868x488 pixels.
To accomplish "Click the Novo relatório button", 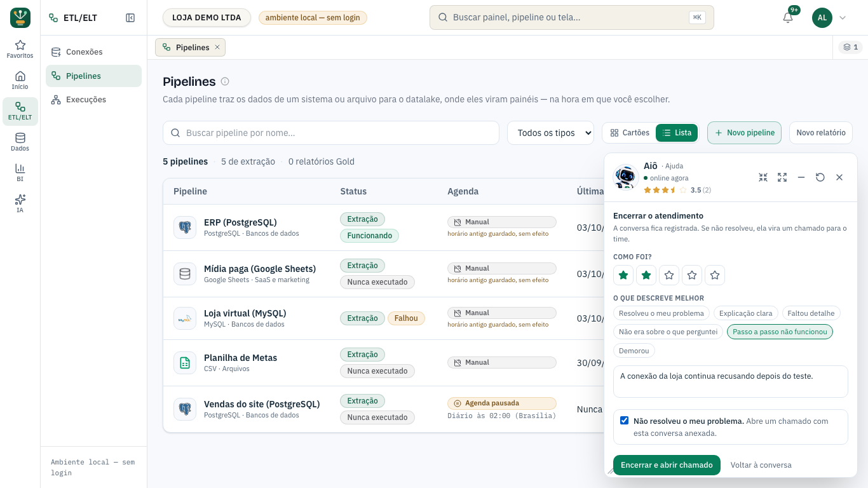I will coord(821,133).
